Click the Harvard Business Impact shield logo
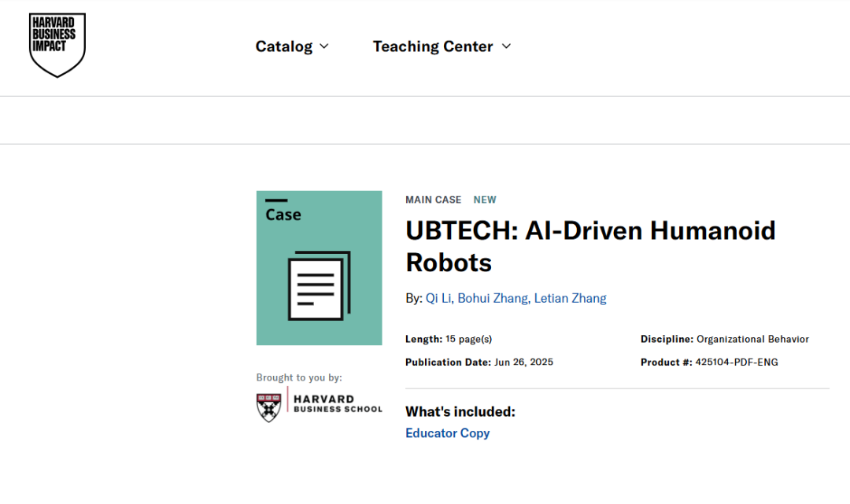The height and width of the screenshot is (504, 850). tap(57, 45)
